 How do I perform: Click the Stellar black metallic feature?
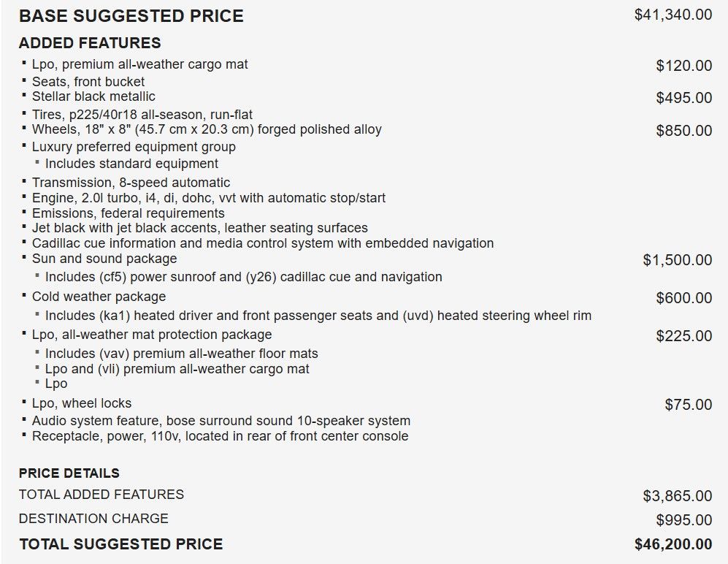tap(93, 96)
